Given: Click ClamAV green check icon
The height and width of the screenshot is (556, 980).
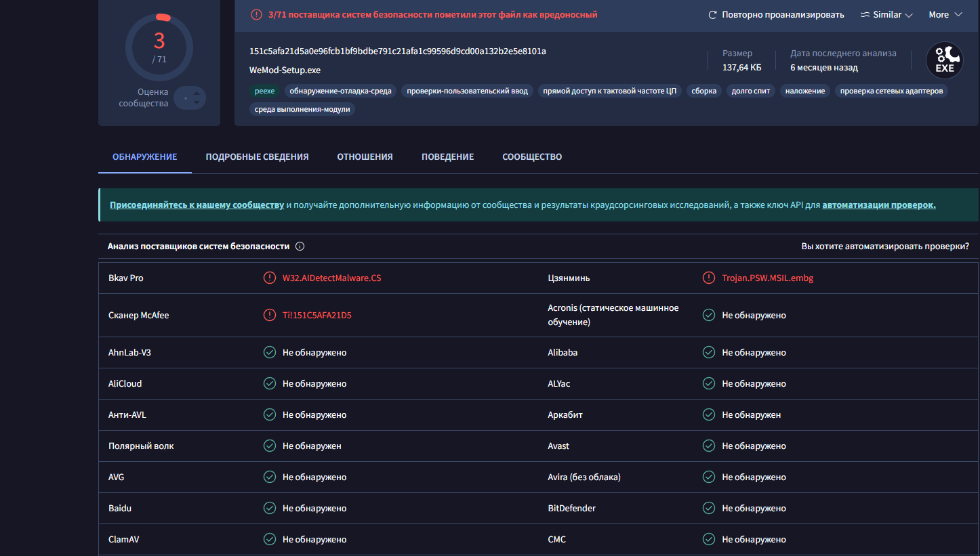Looking at the screenshot, I should pos(269,539).
